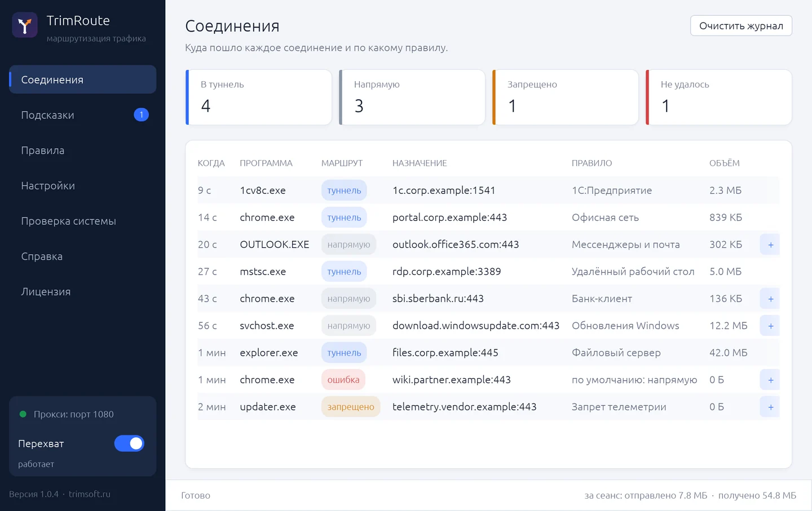Open Проверка системы page
The width and height of the screenshot is (812, 511).
pyautogui.click(x=83, y=221)
